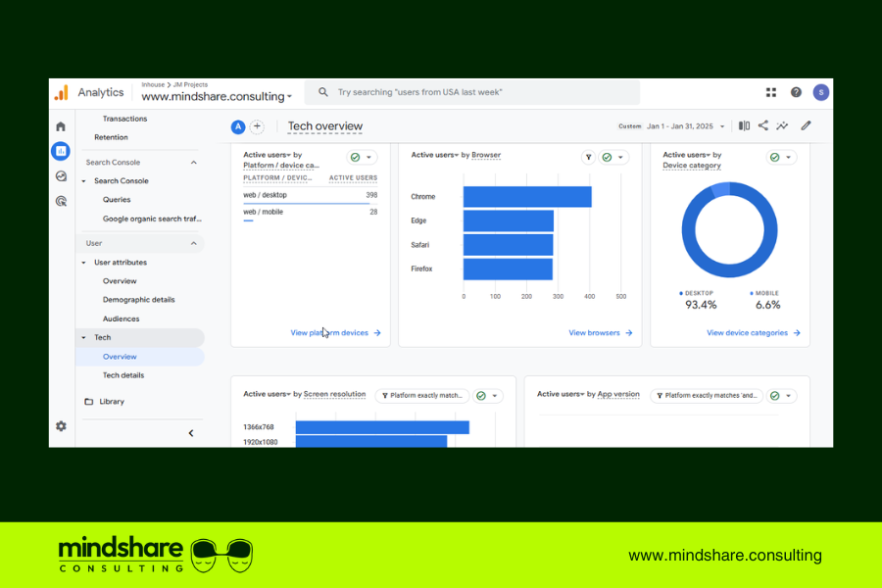Open dropdown arrow next to Platform card check
The image size is (882, 588).
tap(369, 157)
